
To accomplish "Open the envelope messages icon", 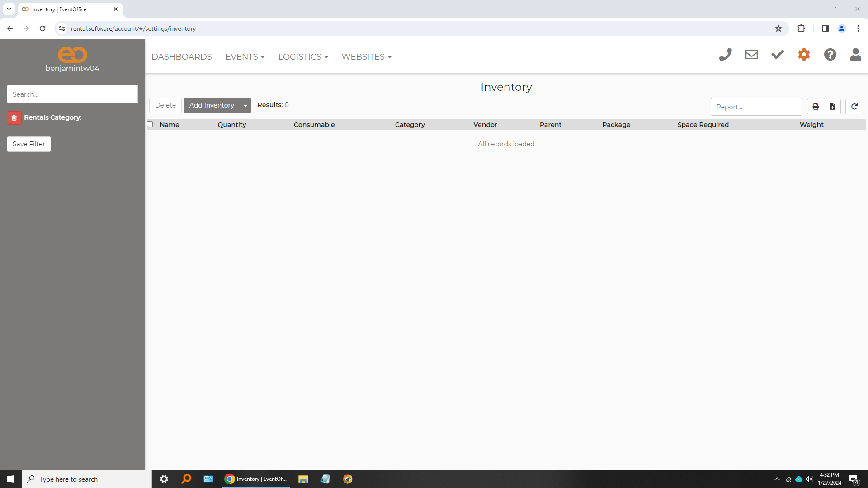I will (751, 55).
